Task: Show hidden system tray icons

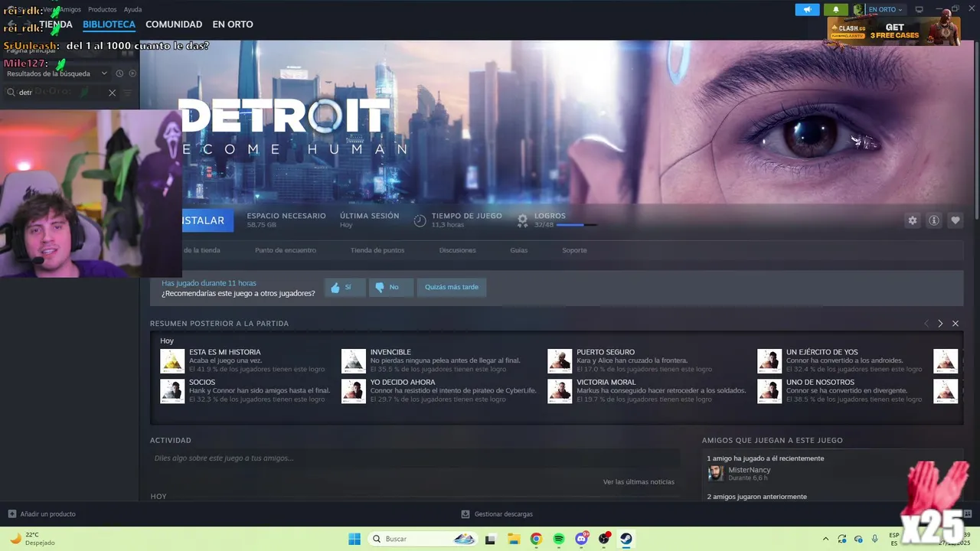Action: [x=825, y=539]
